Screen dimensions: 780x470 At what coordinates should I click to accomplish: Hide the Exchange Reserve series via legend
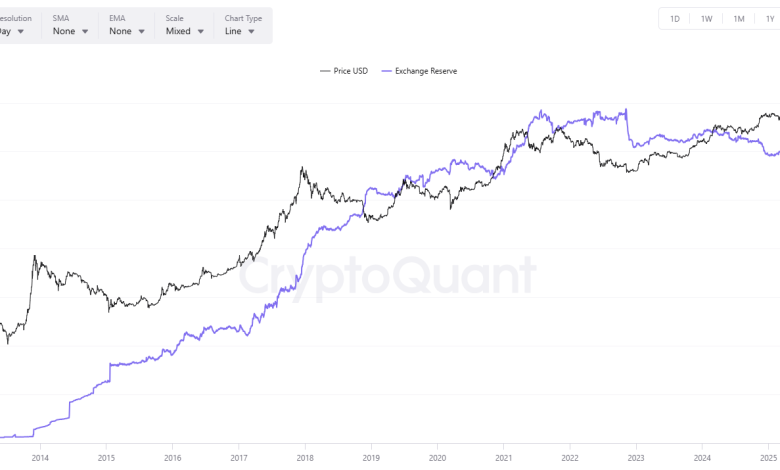tap(426, 71)
